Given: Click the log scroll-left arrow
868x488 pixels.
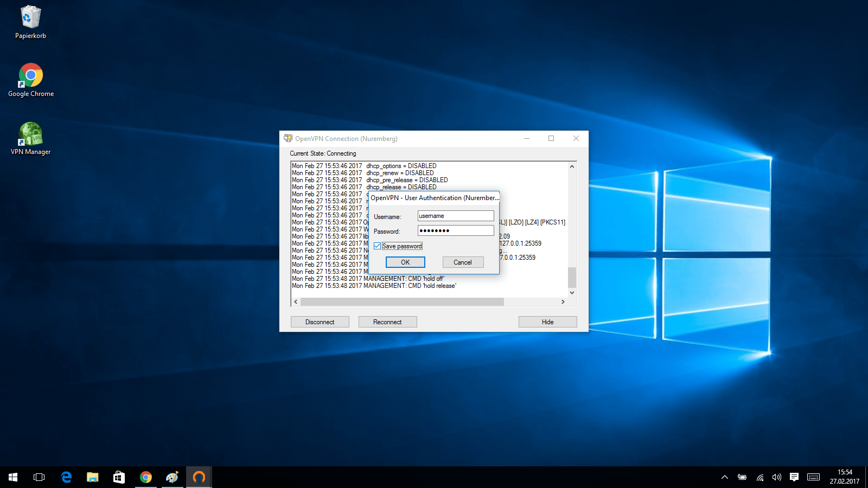Looking at the screenshot, I should (x=296, y=301).
